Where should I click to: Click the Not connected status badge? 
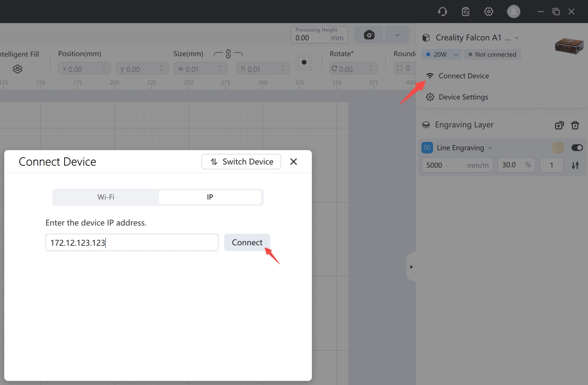pos(492,54)
